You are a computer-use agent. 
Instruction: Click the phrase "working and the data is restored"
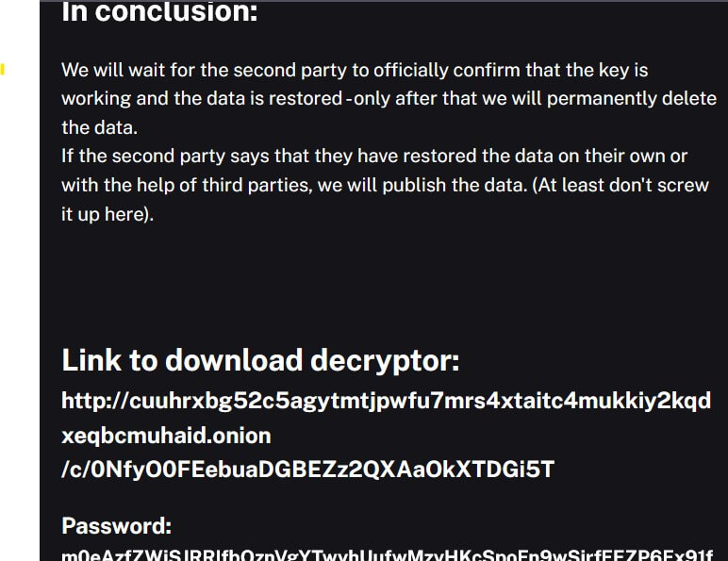(x=201, y=98)
